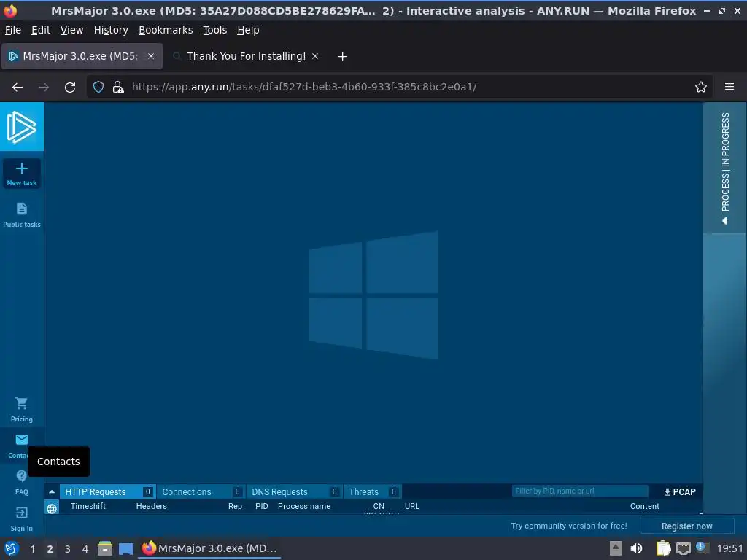This screenshot has width=747, height=560.
Task: Select Firefox MrsMajor taskbar entry
Action: coord(209,548)
